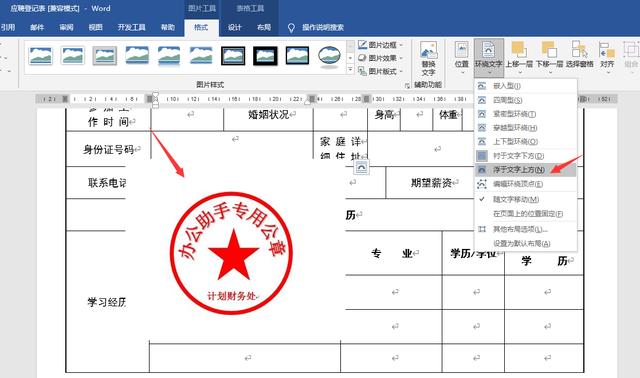
Task: Click the 上移一层 (Bring Forward) icon
Action: [520, 49]
